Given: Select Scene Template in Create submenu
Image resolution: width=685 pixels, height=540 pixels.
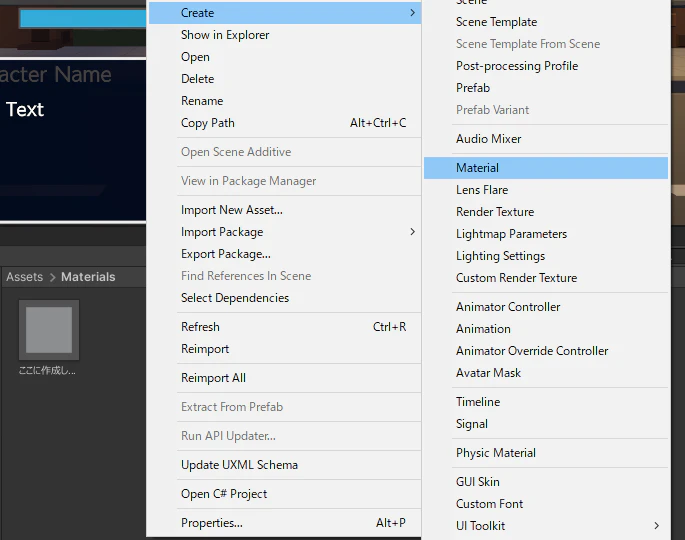Looking at the screenshot, I should pos(546,22).
